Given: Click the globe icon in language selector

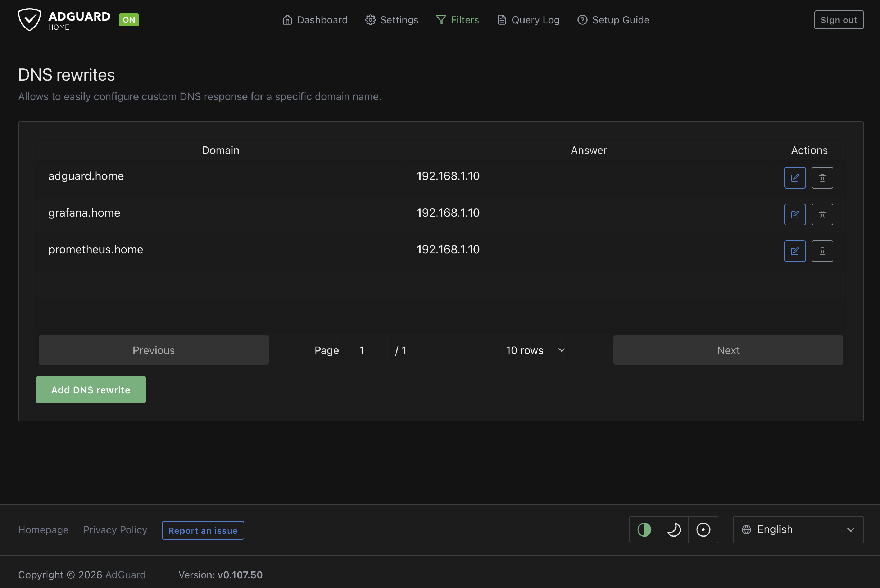Looking at the screenshot, I should [746, 529].
